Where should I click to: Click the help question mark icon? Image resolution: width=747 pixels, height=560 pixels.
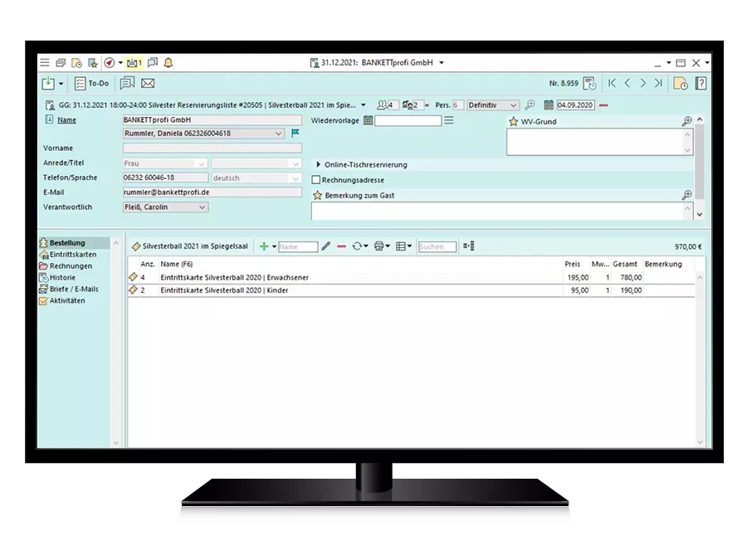701,83
